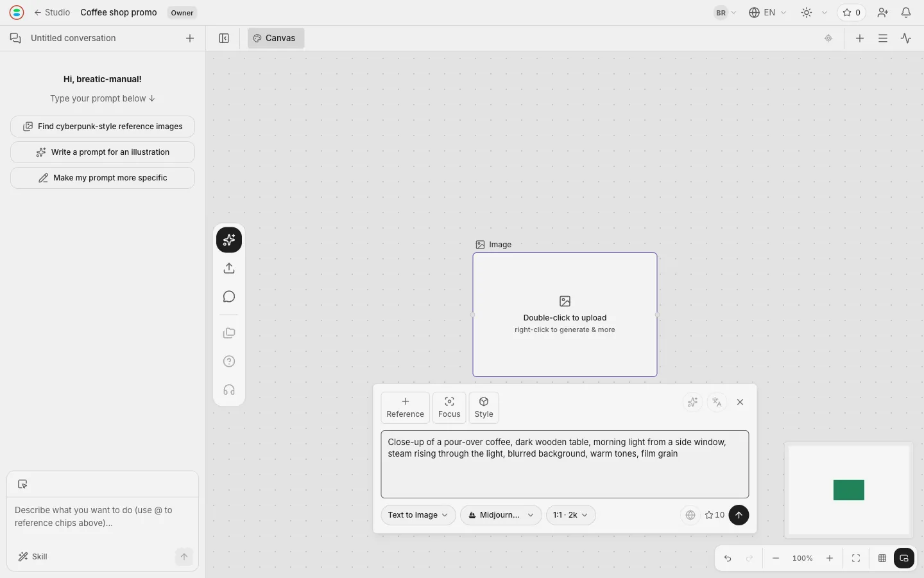Zoom in the canvas with plus
Viewport: 924px width, 578px height.
tap(830, 558)
